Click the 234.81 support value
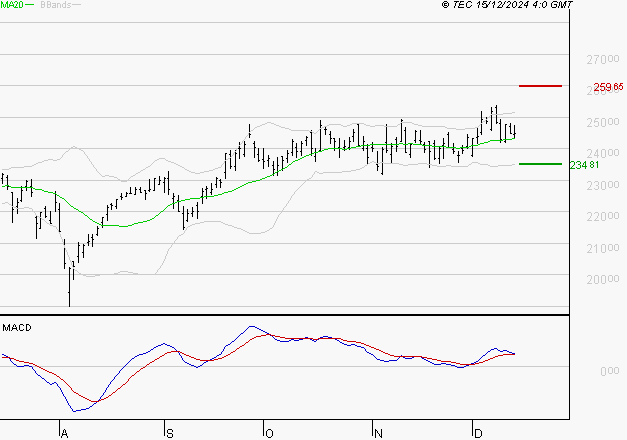The height and width of the screenshot is (440, 627). point(584,165)
